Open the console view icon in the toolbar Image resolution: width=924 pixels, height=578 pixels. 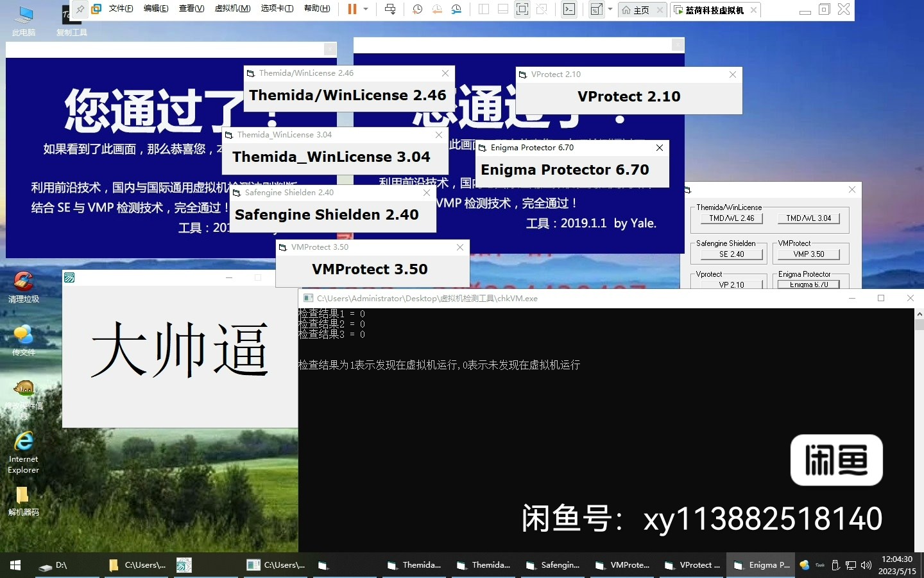click(x=569, y=9)
